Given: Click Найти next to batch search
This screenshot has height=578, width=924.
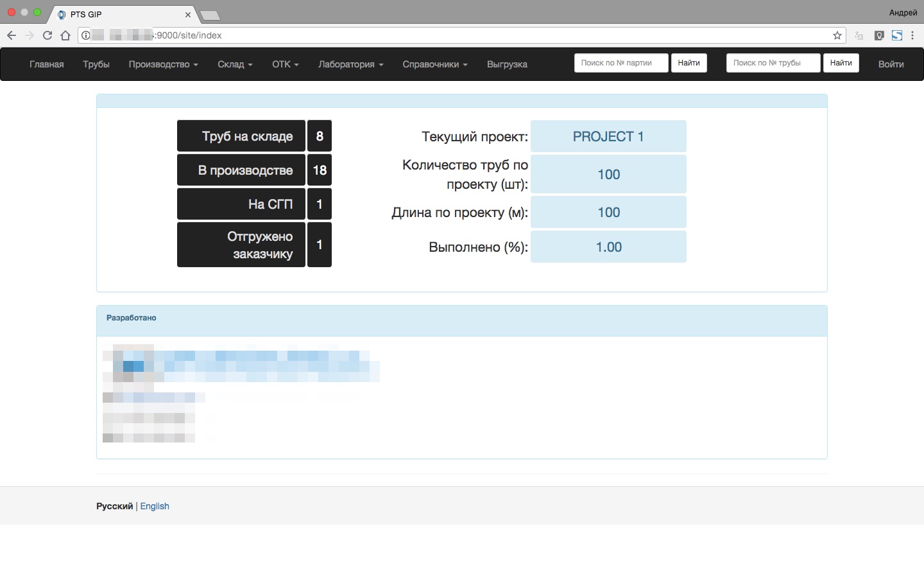Looking at the screenshot, I should [x=689, y=63].
